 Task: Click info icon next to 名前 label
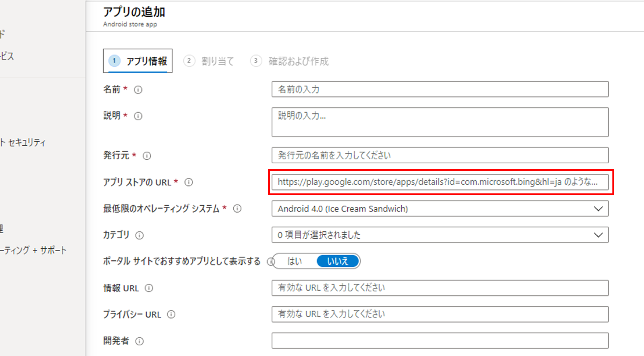(x=138, y=90)
